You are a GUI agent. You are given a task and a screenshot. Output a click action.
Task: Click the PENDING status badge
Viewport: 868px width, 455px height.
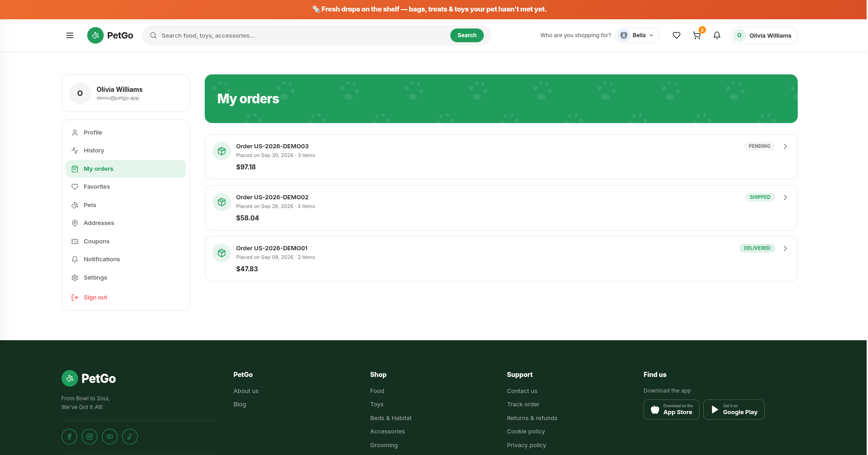[x=760, y=146]
